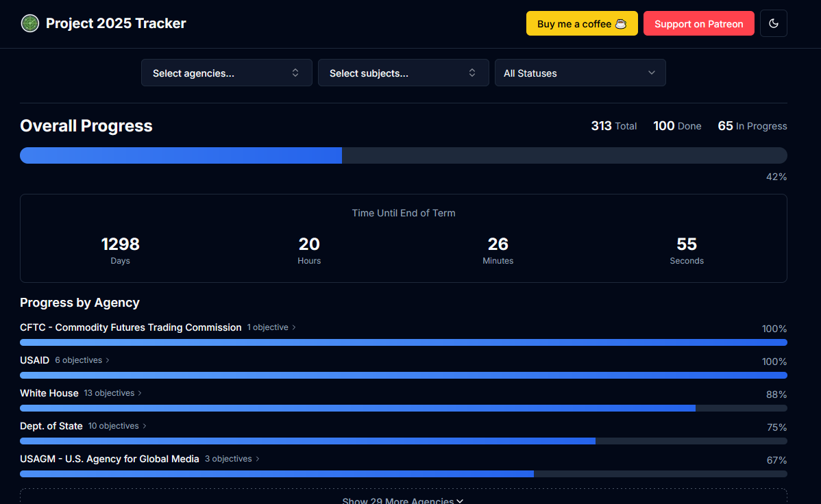Expand Dept. of State 10 objectives link

pos(117,426)
